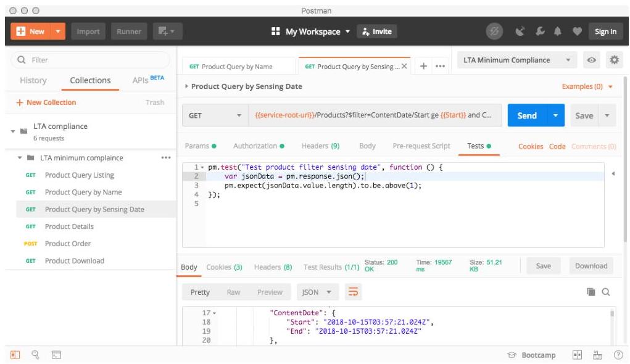Fold the code at line 1
Image resolution: width=630 pixels, height=364 pixels.
click(x=202, y=168)
